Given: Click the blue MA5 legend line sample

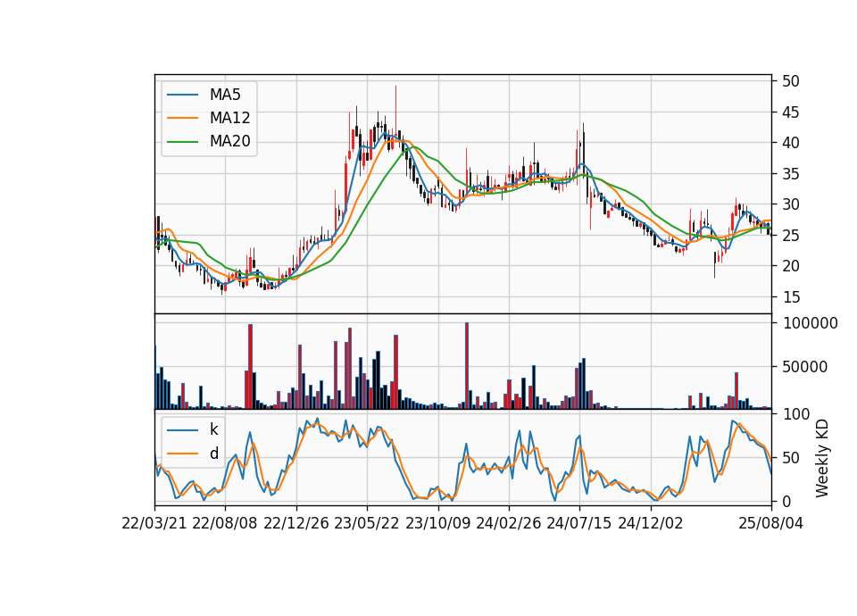Looking at the screenshot, I should click(182, 95).
